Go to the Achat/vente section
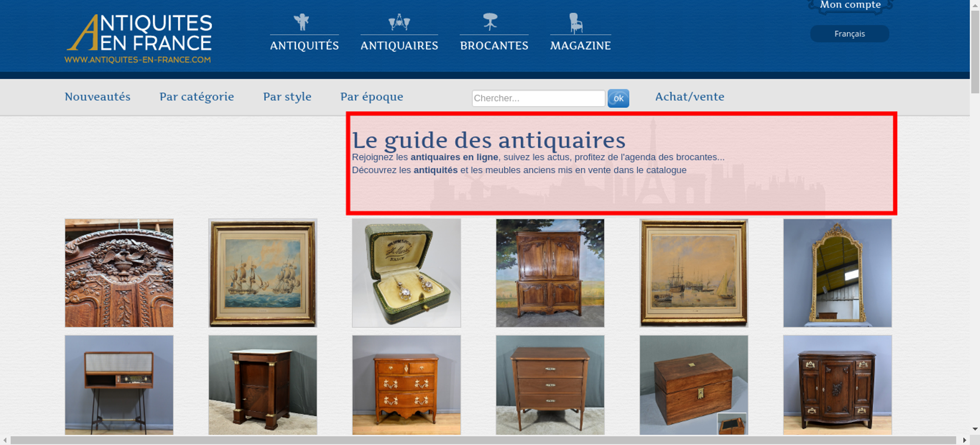The width and height of the screenshot is (980, 445). (689, 97)
